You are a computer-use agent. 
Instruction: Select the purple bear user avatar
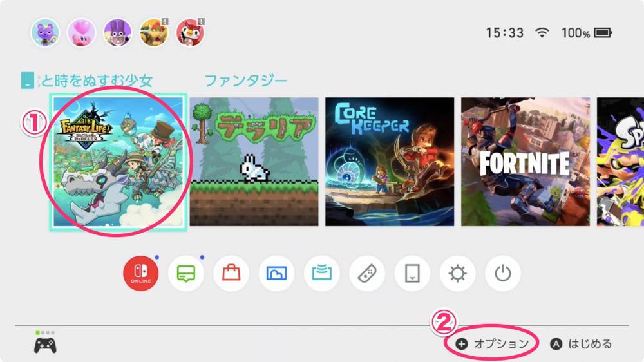point(45,32)
